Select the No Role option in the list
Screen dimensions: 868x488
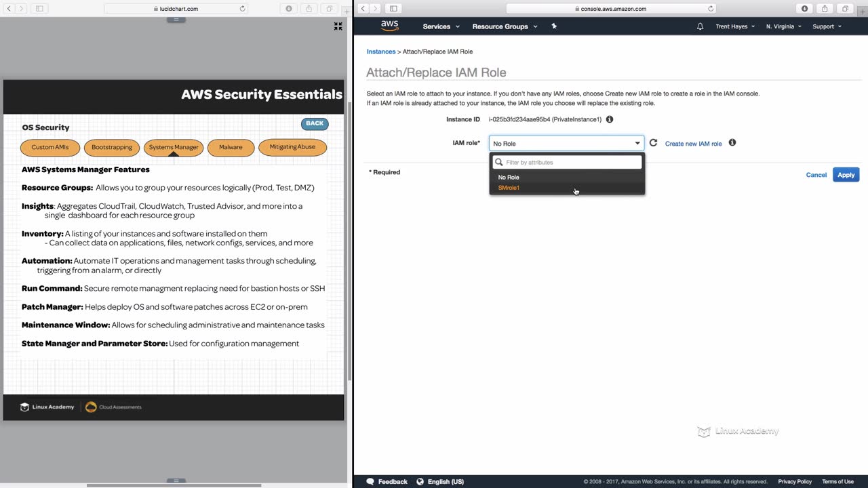[x=567, y=177]
